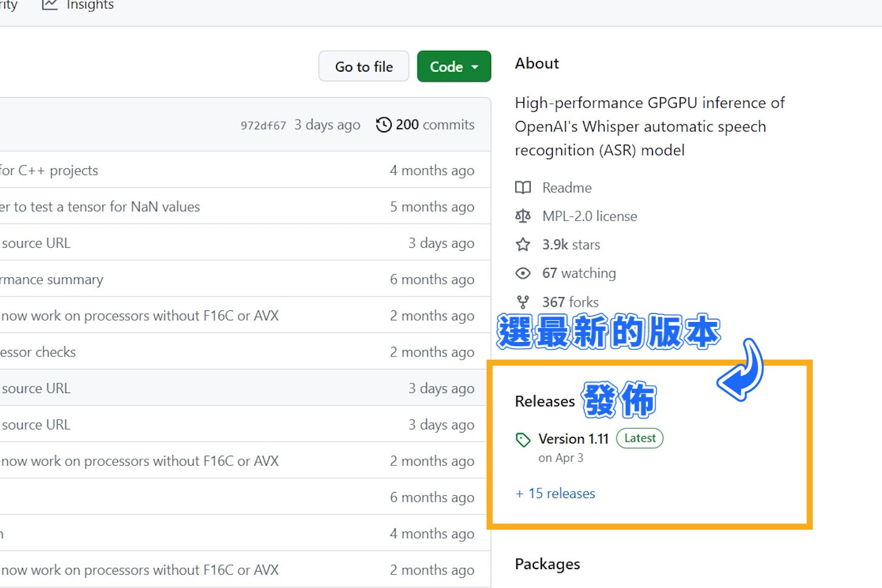The height and width of the screenshot is (588, 882).
Task: Show the additional 15 releases
Action: [x=555, y=493]
